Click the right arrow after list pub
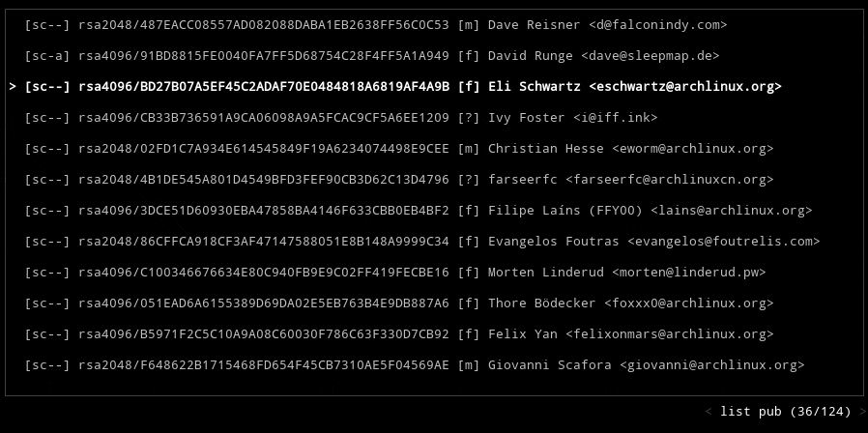This screenshot has height=433, width=868. (x=861, y=412)
